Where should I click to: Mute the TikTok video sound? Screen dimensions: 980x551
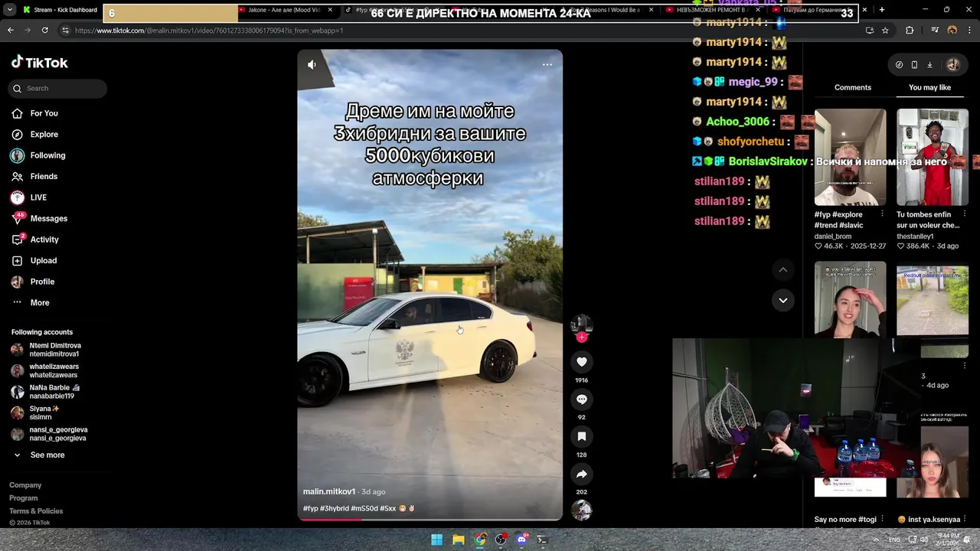312,65
